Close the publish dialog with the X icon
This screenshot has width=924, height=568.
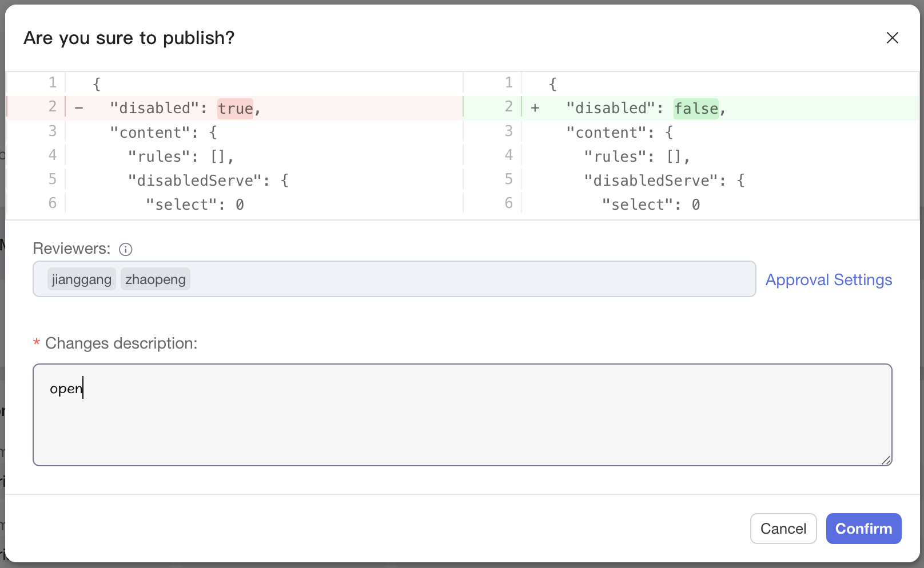pos(892,38)
